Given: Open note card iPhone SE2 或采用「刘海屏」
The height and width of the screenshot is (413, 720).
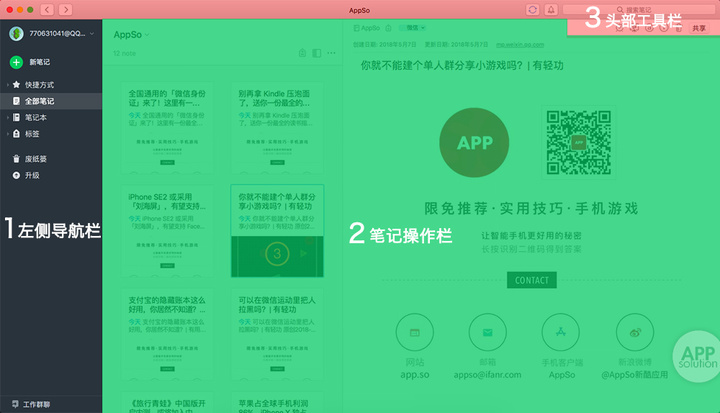Looking at the screenshot, I should click(167, 231).
